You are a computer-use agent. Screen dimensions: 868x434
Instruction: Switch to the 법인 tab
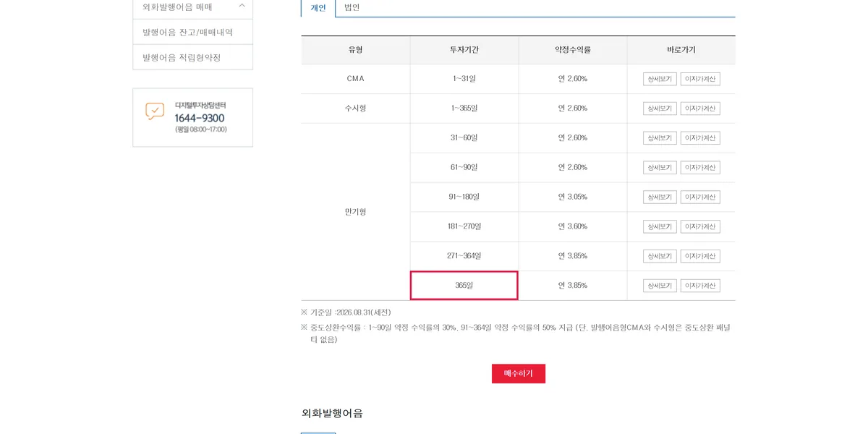point(352,8)
